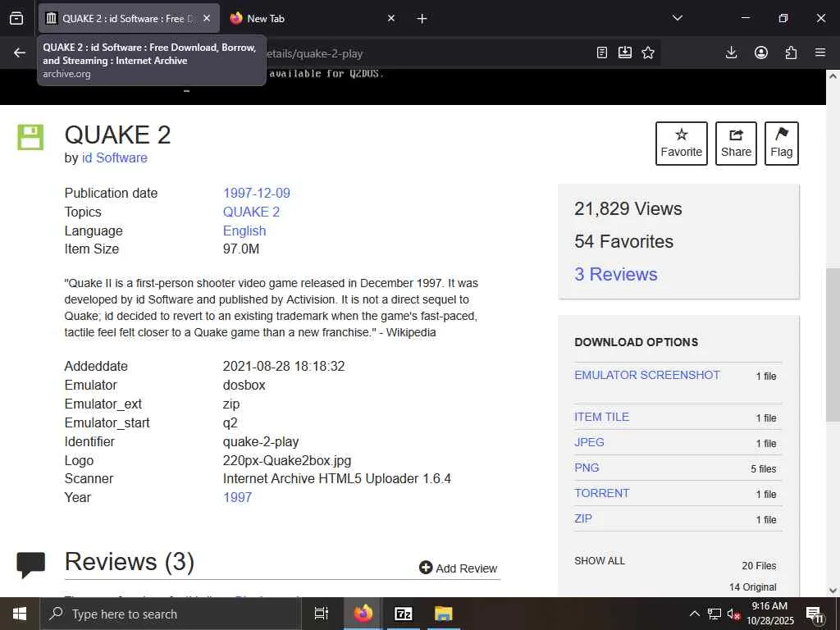840x630 pixels.
Task: Download the JPEG file
Action: tap(589, 442)
